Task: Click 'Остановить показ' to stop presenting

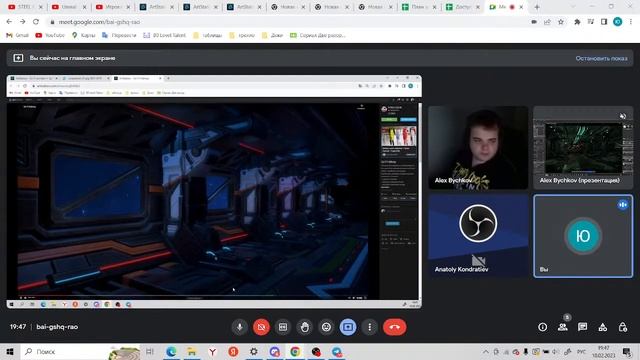Action: 601,58
